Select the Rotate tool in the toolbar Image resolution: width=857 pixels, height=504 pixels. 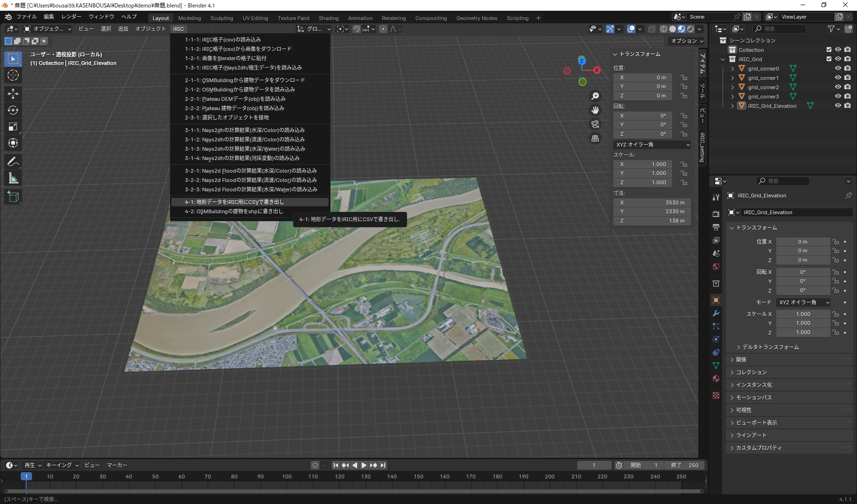pos(13,110)
